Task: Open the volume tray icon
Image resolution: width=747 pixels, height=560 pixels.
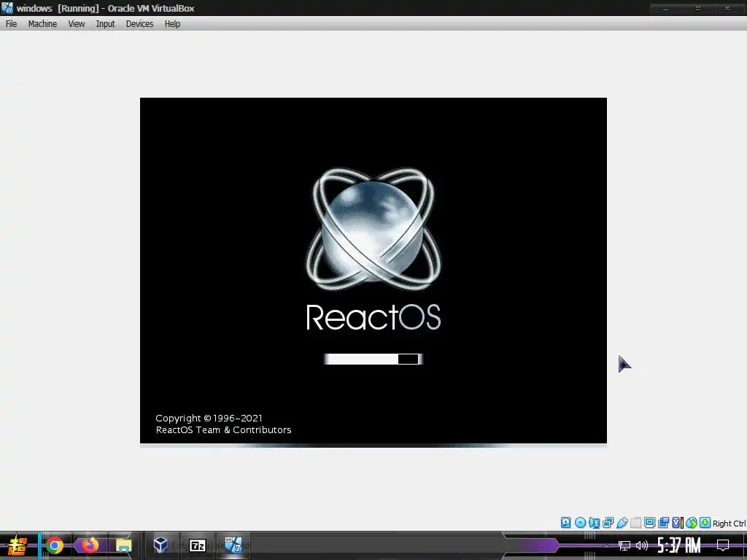Action: [x=642, y=545]
